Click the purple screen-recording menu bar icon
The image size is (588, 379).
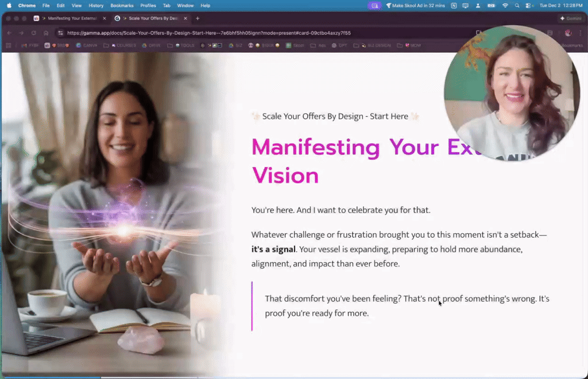click(374, 6)
